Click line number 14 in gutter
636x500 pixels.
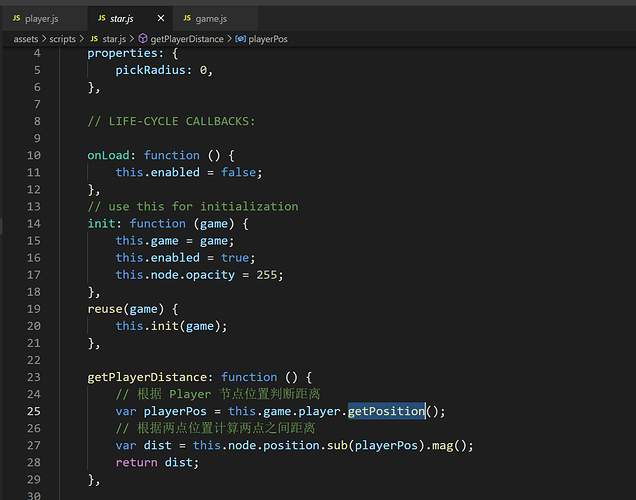[34, 223]
